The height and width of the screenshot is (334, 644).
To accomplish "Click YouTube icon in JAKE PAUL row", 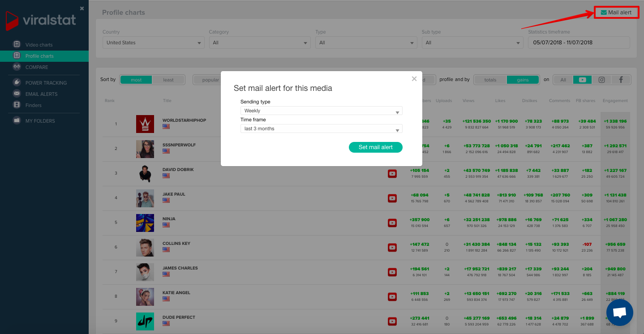I will coord(392,198).
